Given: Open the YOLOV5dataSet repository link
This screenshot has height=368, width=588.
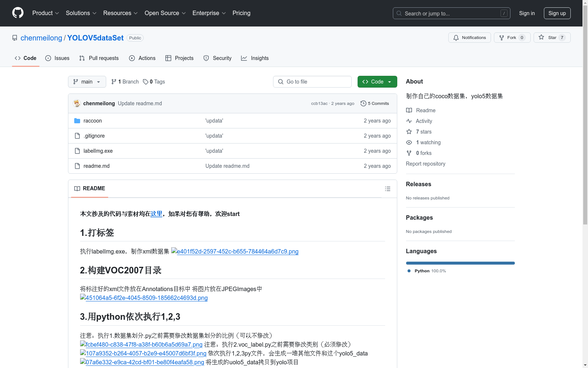Looking at the screenshot, I should click(x=95, y=38).
